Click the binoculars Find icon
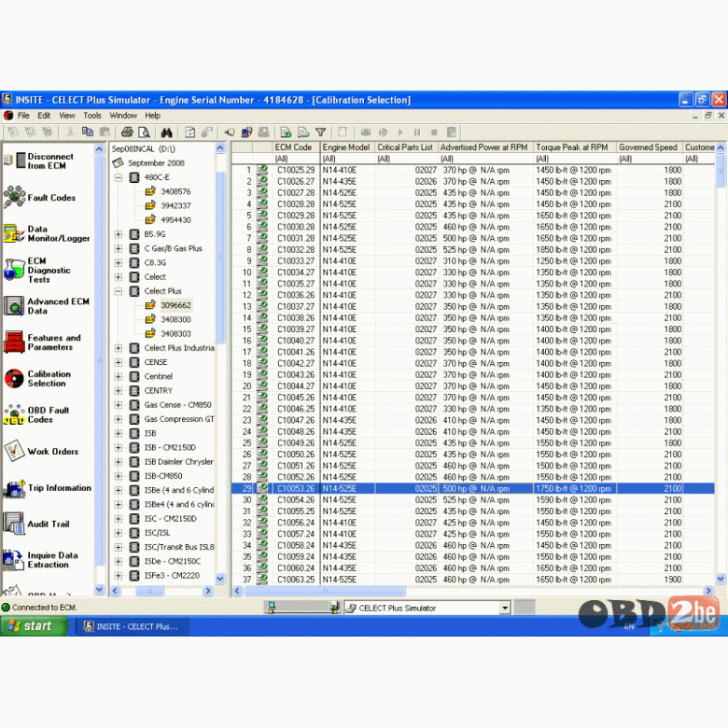This screenshot has width=728, height=728. tap(166, 133)
